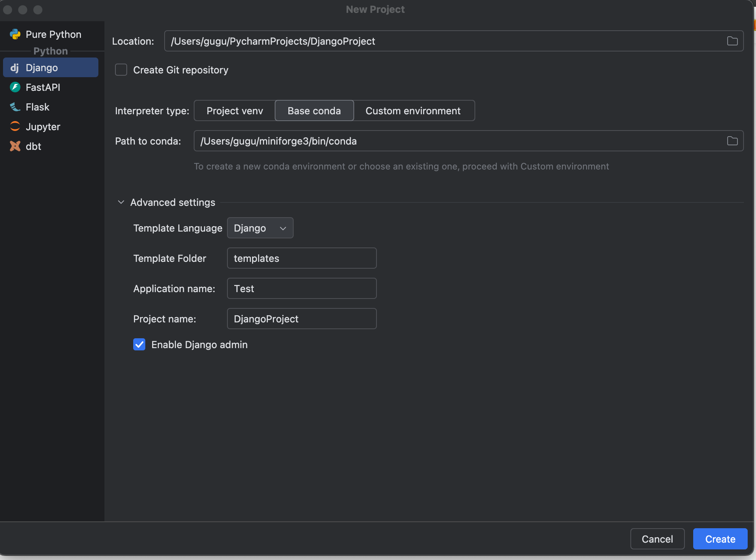This screenshot has width=756, height=560.
Task: Choose Pure Python project type
Action: pyautogui.click(x=51, y=34)
